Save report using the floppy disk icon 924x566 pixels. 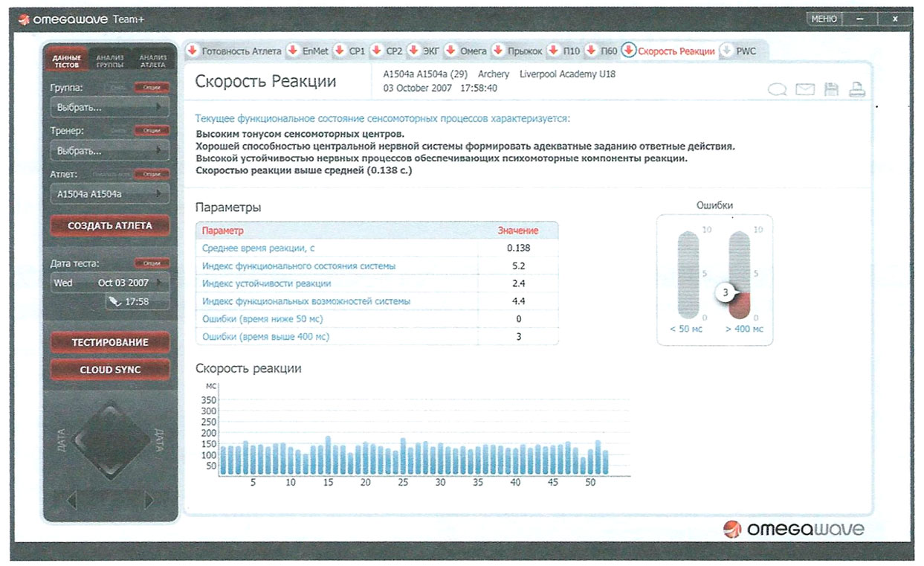(x=831, y=90)
